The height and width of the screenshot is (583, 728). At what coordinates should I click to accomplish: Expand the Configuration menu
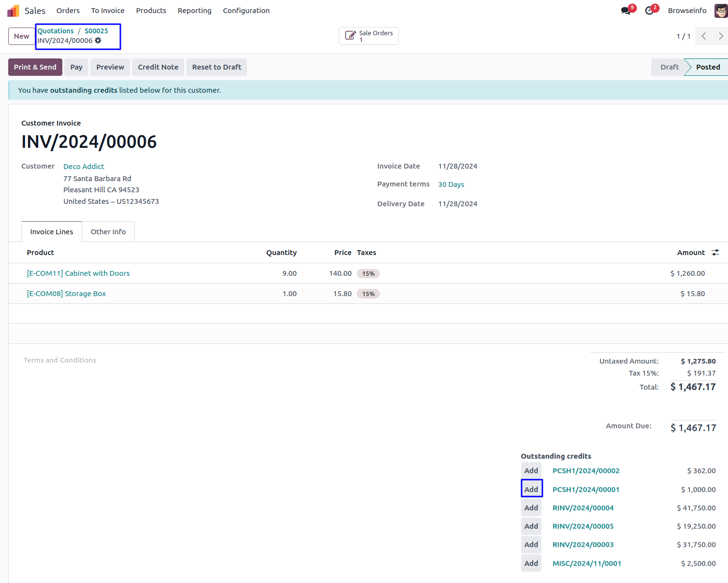(x=246, y=11)
